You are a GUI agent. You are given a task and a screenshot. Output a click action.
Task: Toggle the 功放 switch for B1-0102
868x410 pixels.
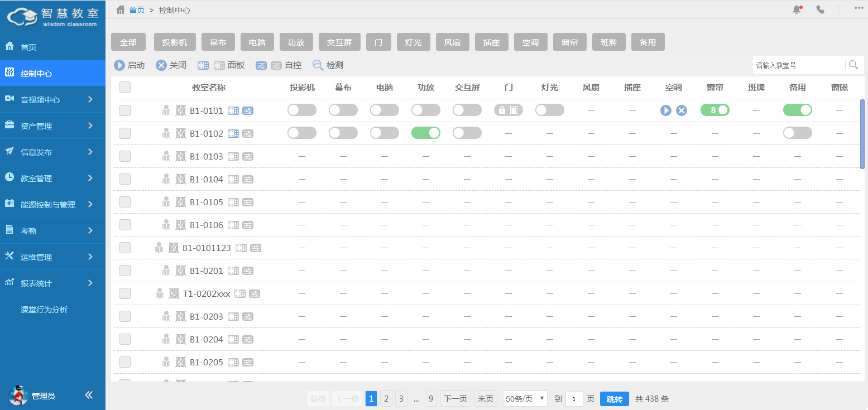(x=425, y=133)
